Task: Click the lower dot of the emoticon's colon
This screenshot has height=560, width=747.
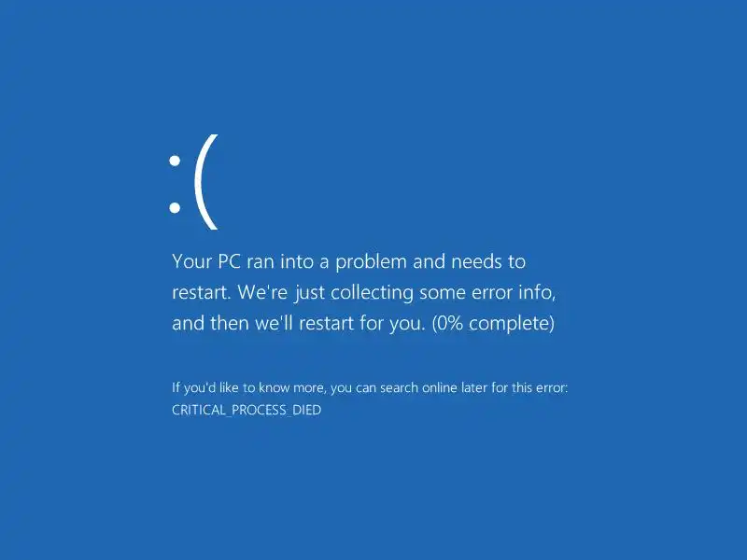Action: coord(175,207)
